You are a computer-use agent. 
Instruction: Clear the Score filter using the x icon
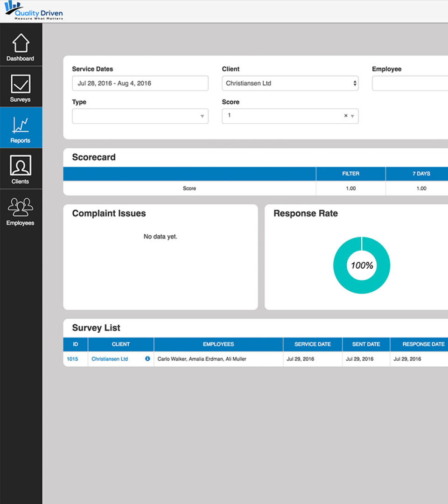pyautogui.click(x=345, y=116)
